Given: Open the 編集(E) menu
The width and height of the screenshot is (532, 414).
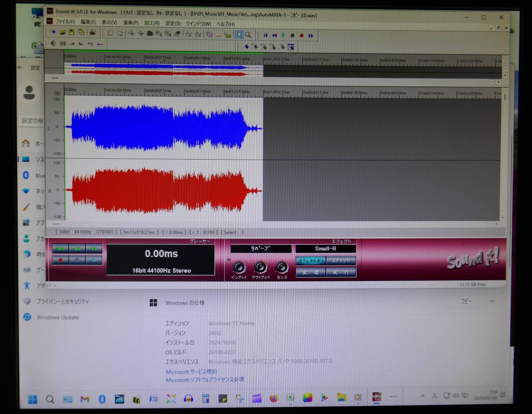Looking at the screenshot, I should click(x=88, y=22).
